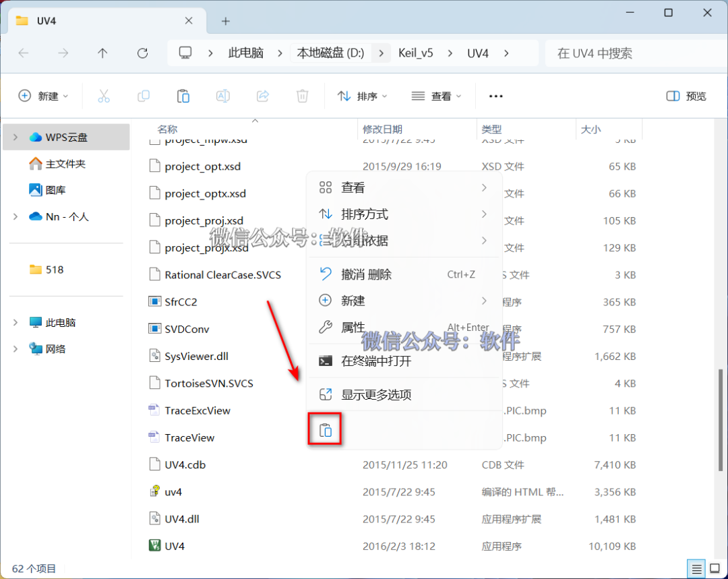The height and width of the screenshot is (579, 728).
Task: Expand WPS云盘 tree node
Action: pyautogui.click(x=16, y=137)
